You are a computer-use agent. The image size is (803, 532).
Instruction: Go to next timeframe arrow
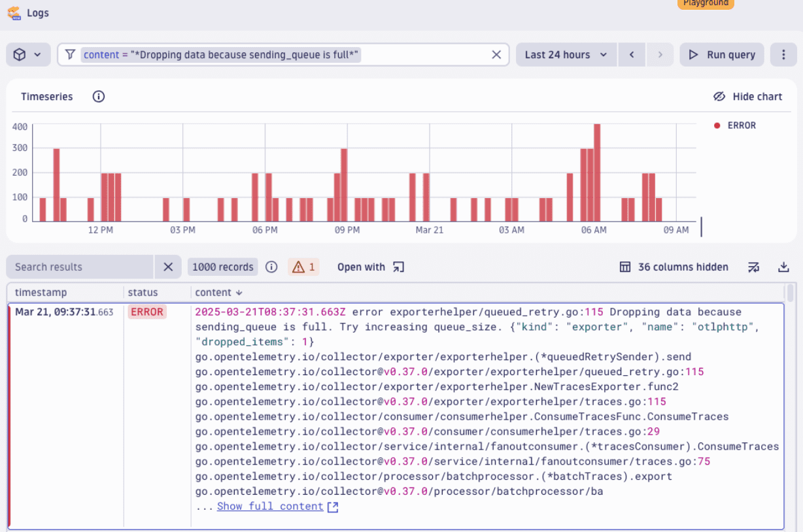point(660,55)
